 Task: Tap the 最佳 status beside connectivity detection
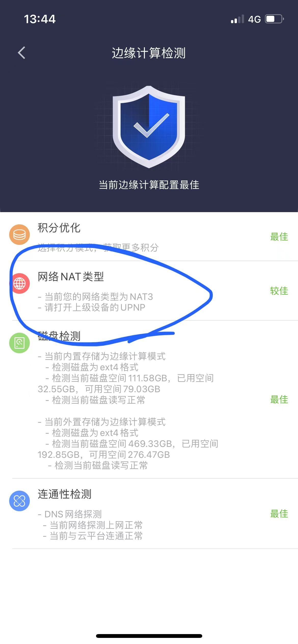(x=279, y=514)
